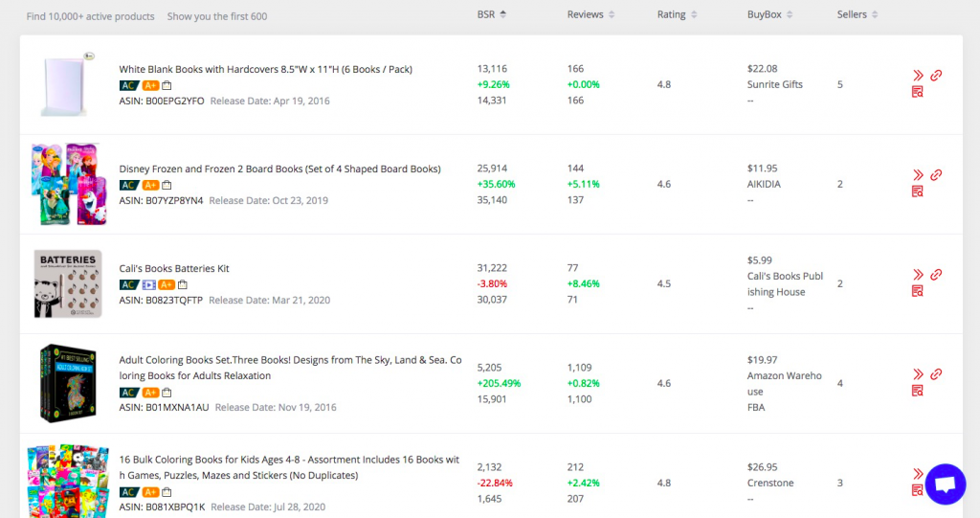Click link icon for Adult Coloring Books Set
Screen dimensions: 980x518
[x=936, y=374]
